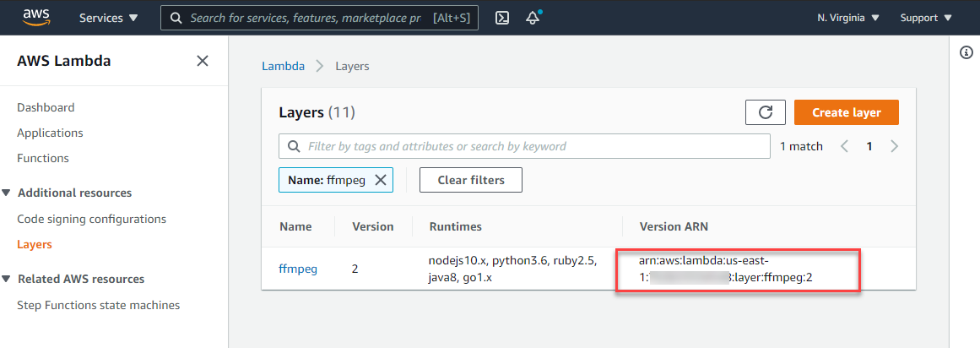The height and width of the screenshot is (348, 980).
Task: Open the N. Virginia region selector
Action: pyautogui.click(x=848, y=18)
